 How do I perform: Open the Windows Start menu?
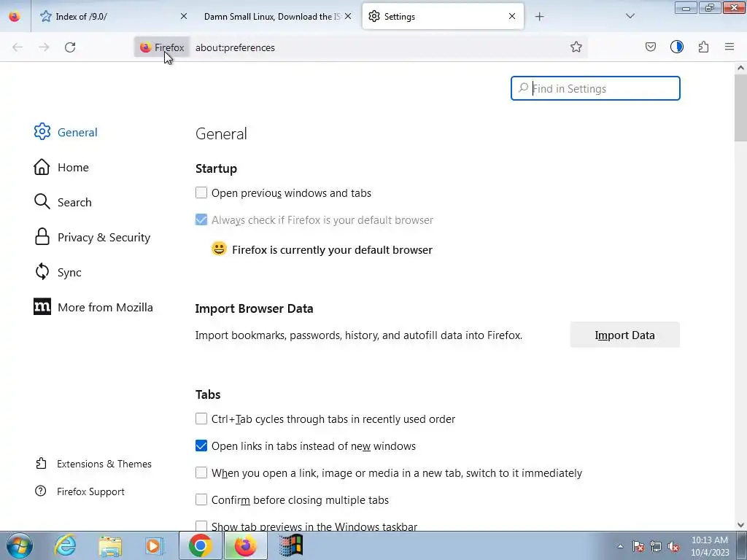[x=20, y=545]
